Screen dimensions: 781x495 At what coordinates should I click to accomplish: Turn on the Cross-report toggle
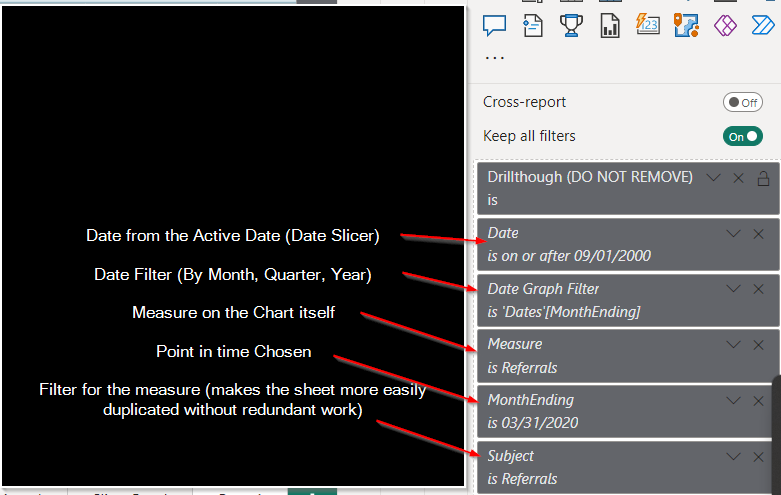click(x=743, y=103)
